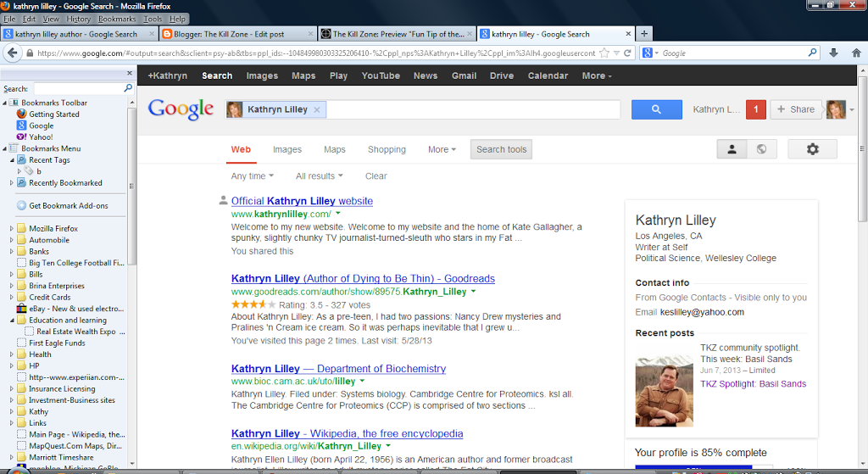
Task: Hide personal results globe icon
Action: pos(762,149)
